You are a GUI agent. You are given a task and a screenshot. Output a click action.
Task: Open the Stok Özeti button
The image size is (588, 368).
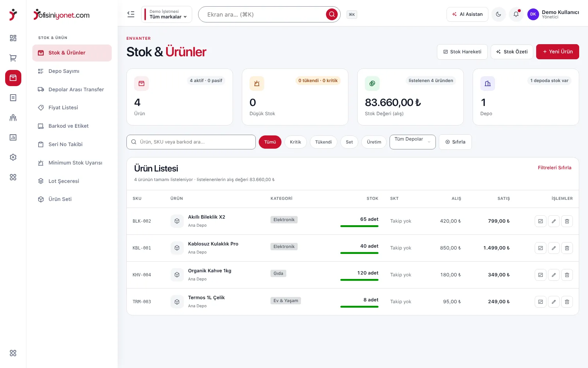pyautogui.click(x=512, y=52)
